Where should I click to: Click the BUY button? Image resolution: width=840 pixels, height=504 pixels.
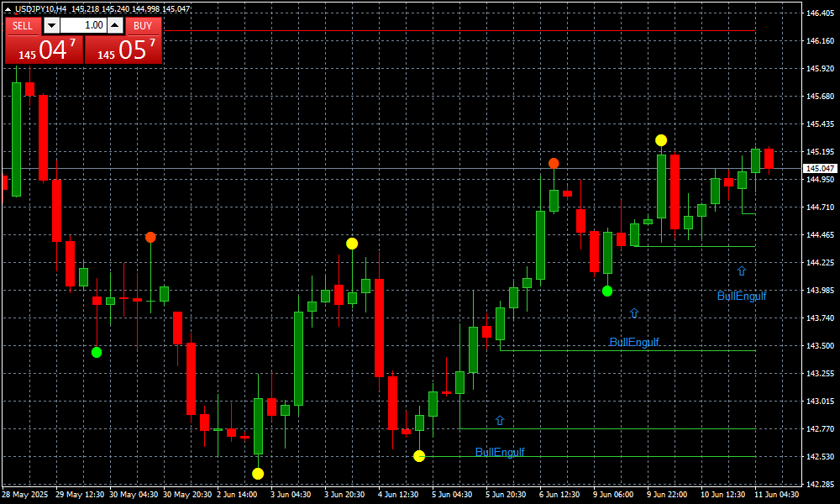(143, 25)
